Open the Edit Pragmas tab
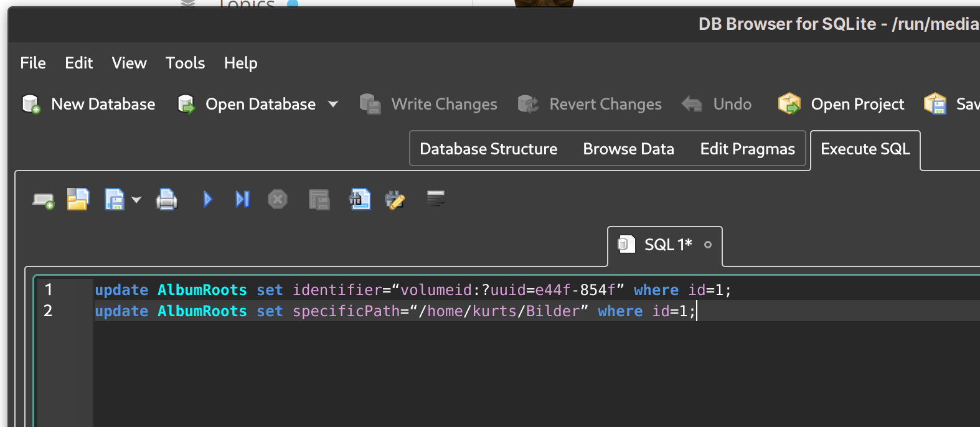The image size is (980, 427). 747,149
